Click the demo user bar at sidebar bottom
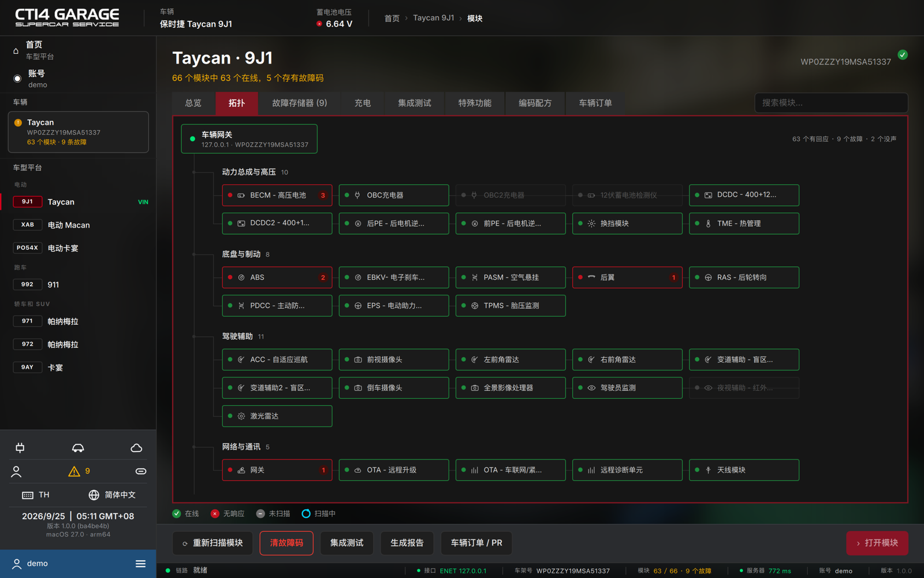The width and height of the screenshot is (924, 578). pos(78,564)
